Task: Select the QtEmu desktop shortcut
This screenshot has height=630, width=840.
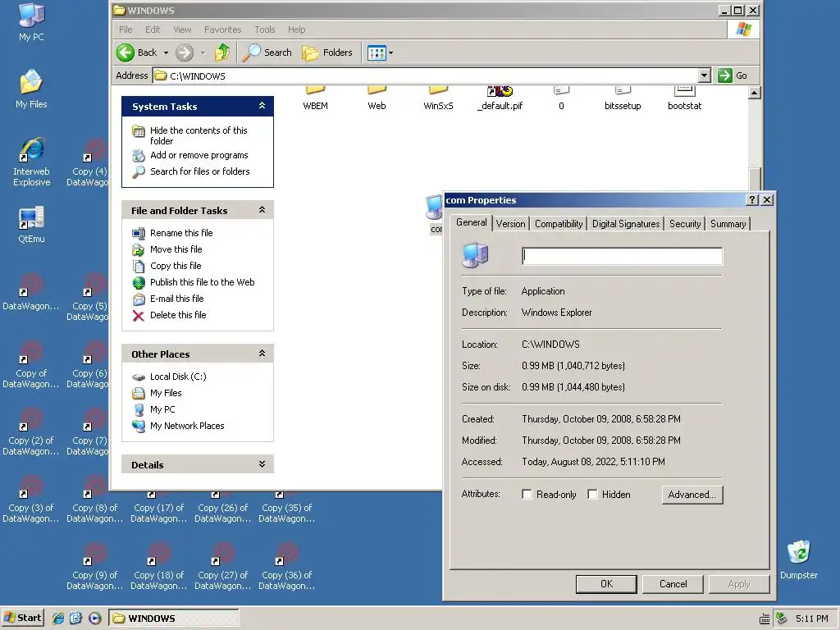Action: (x=31, y=225)
